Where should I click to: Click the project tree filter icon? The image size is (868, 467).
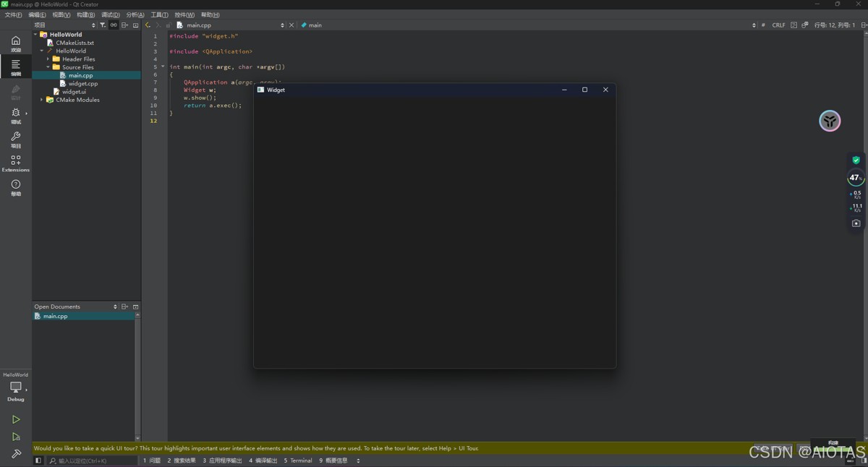[103, 25]
